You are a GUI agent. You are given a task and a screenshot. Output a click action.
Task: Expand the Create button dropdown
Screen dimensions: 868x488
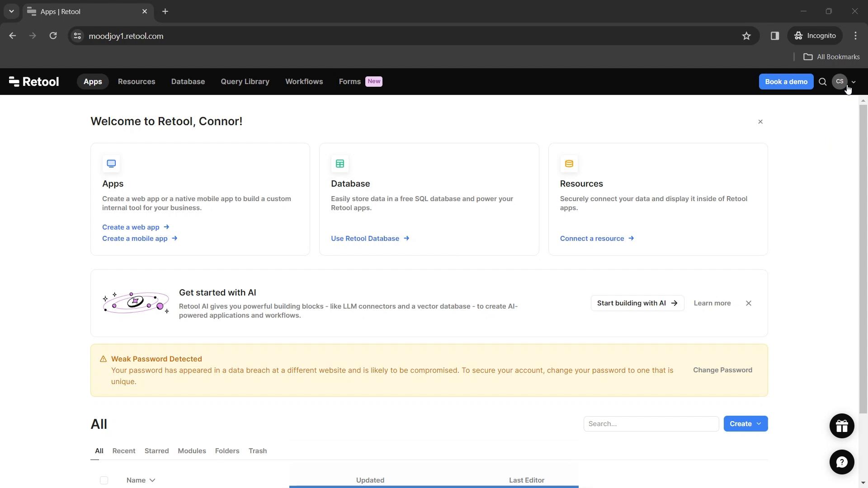click(759, 424)
